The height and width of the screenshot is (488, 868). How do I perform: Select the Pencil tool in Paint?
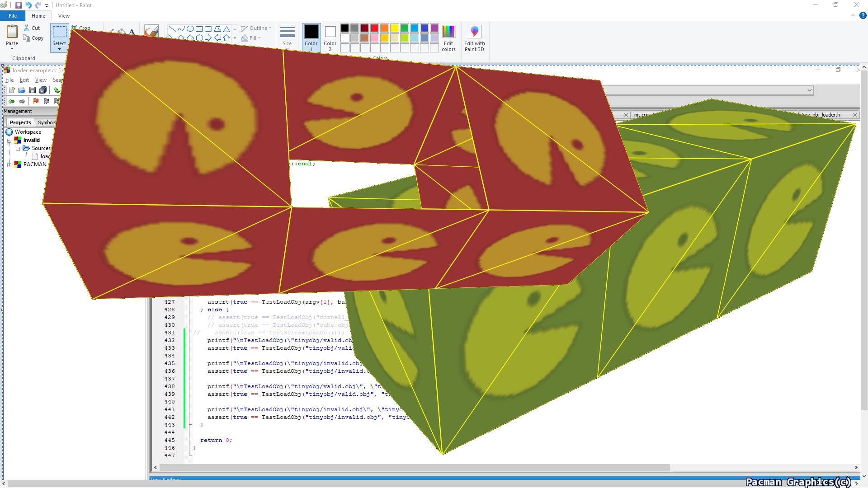112,30
